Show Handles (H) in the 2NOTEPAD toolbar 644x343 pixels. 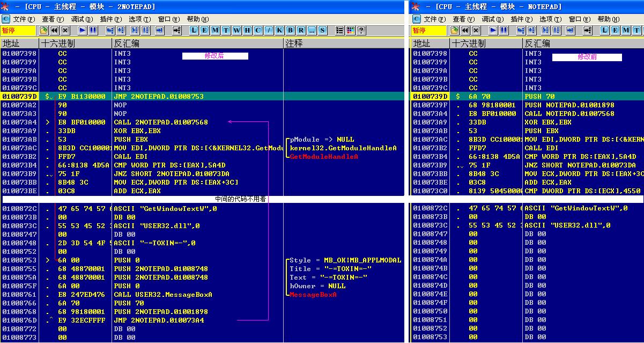(248, 31)
